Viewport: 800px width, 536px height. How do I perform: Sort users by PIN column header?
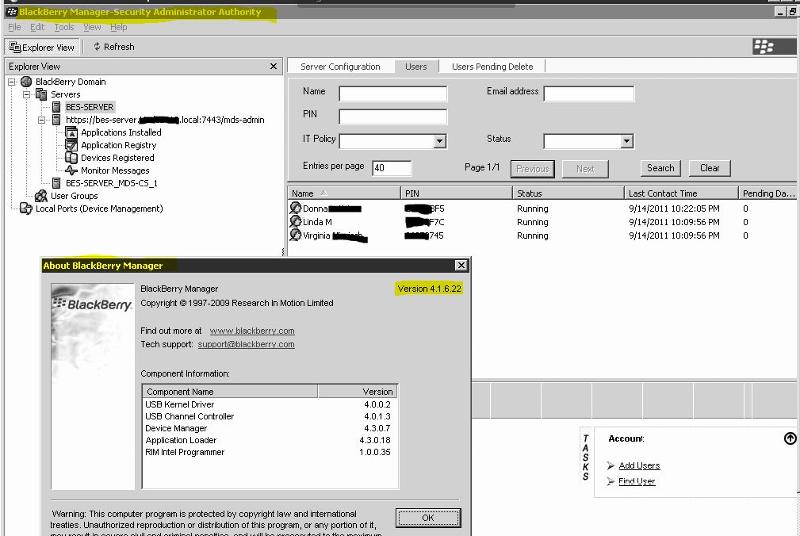pos(457,193)
